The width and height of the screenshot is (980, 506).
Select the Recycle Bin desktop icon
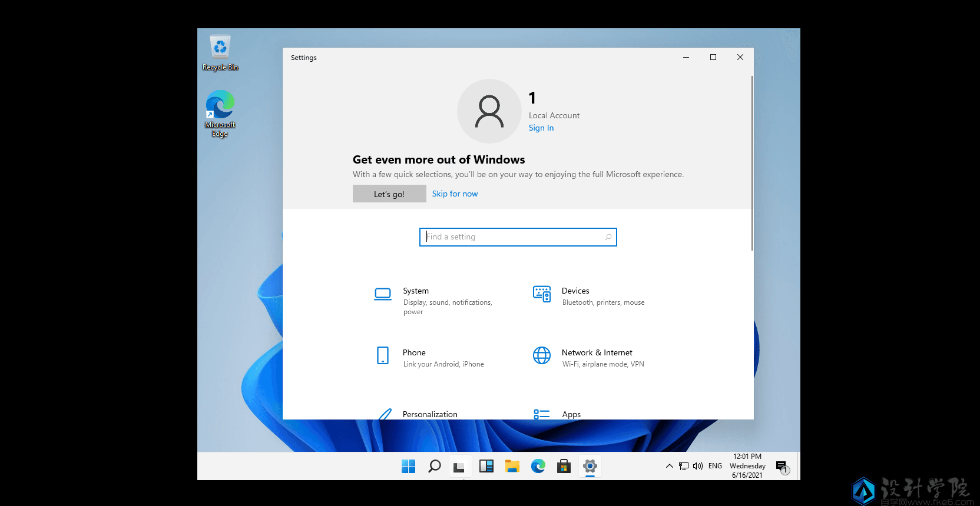click(x=220, y=53)
